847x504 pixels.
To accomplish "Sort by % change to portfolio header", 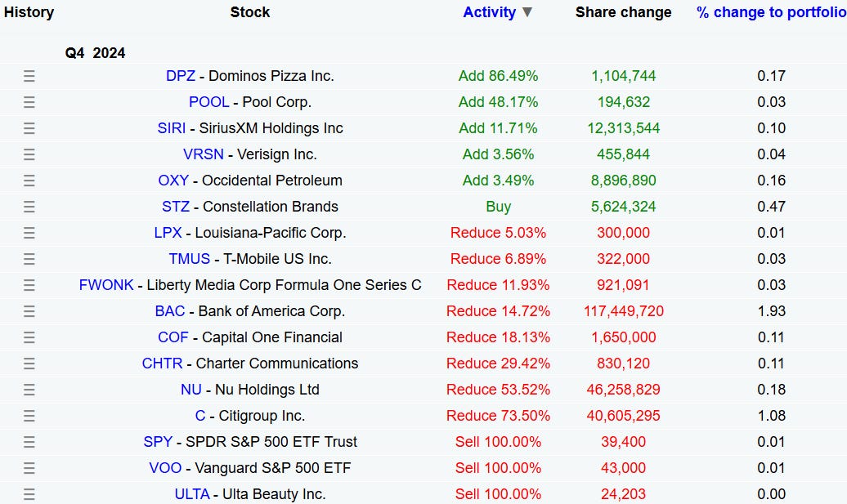I will point(769,12).
